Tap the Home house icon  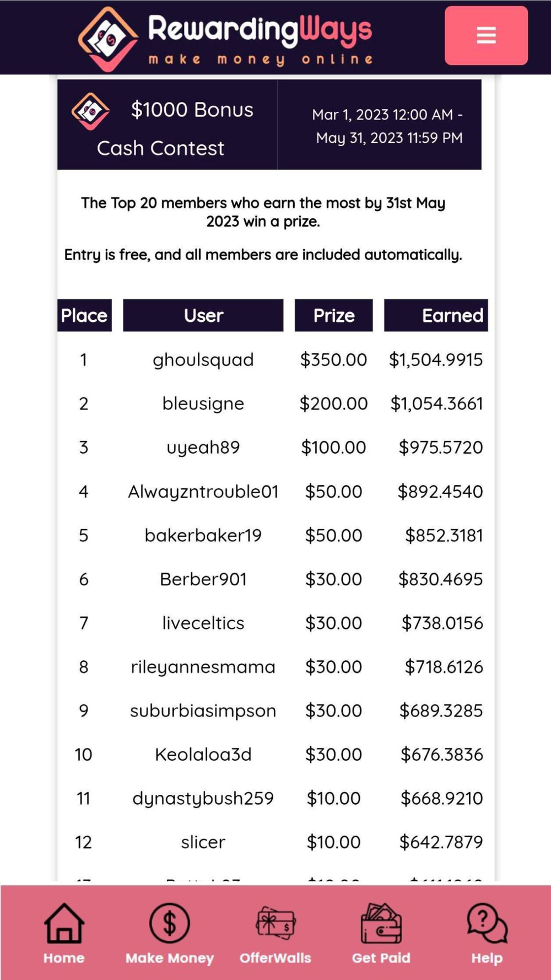pos(64,924)
